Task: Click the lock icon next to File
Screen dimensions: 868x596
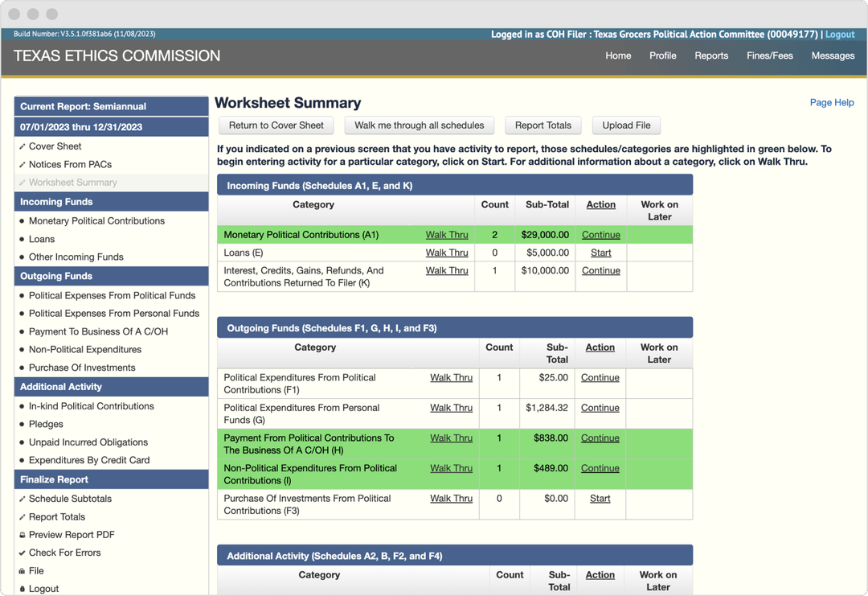Action: [x=20, y=570]
